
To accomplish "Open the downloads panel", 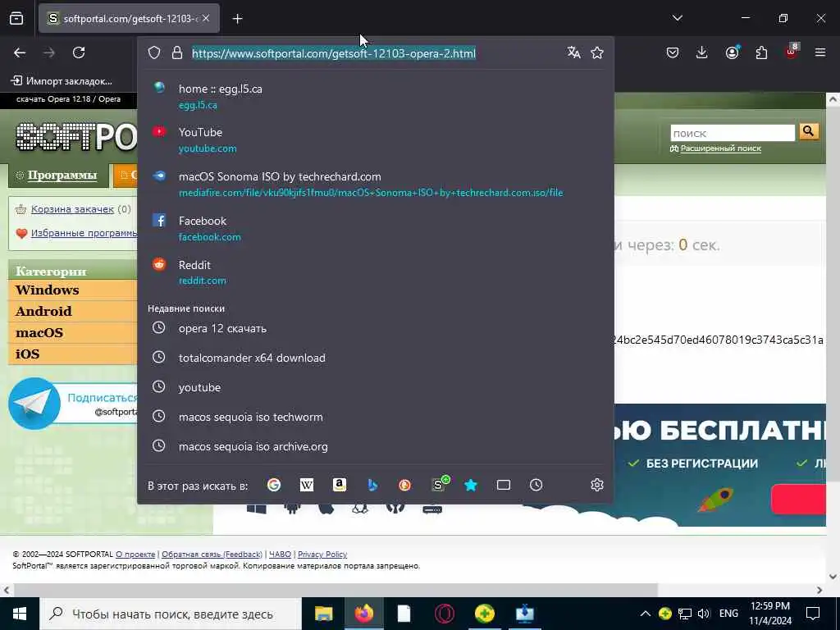I will [x=702, y=52].
